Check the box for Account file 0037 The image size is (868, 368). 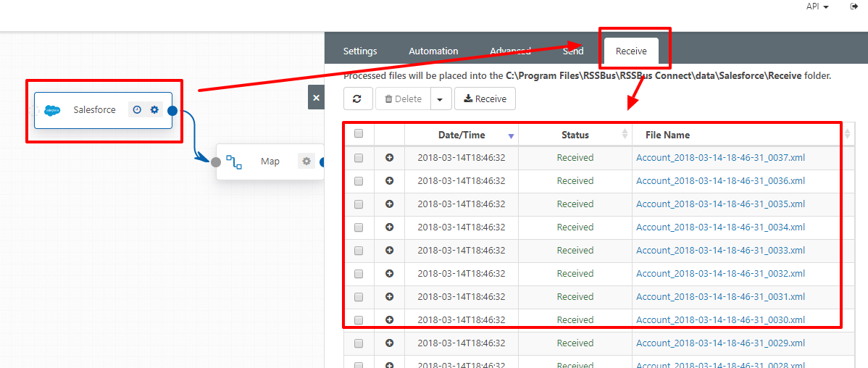click(358, 158)
